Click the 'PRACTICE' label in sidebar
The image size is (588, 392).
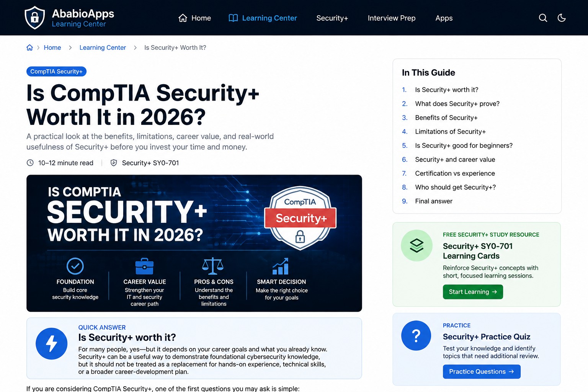pos(457,325)
